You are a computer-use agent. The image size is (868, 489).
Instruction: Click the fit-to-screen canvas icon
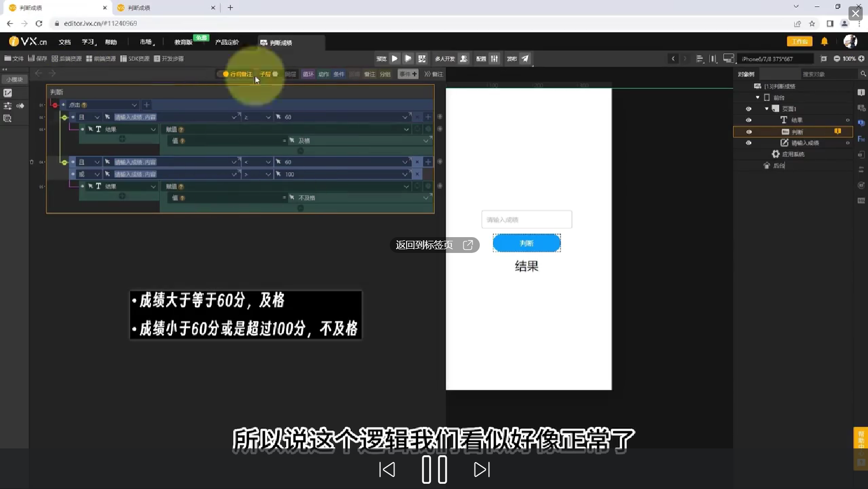click(x=824, y=58)
